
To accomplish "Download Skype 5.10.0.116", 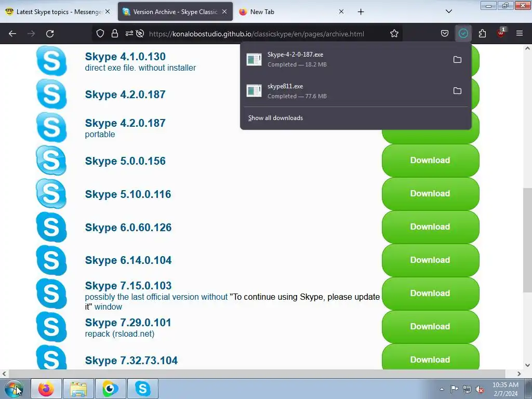I will click(430, 193).
